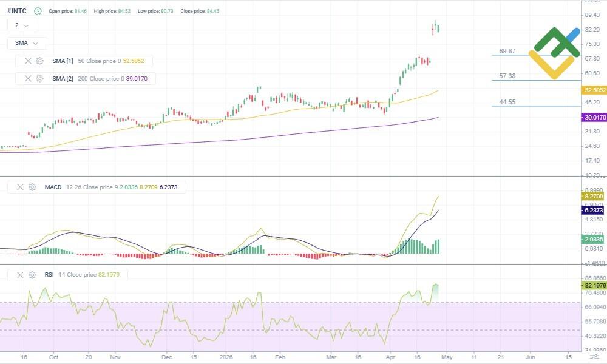Open settings gear for SMA [2]
Screen dimensions: 607x364
coord(39,78)
